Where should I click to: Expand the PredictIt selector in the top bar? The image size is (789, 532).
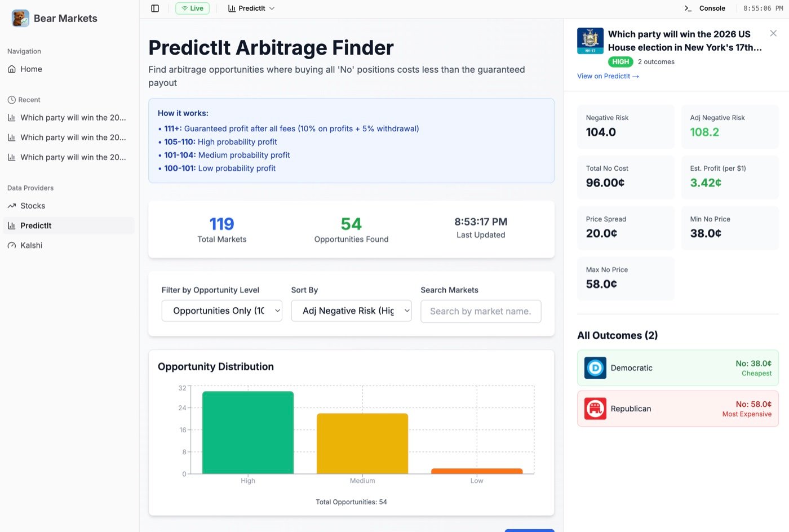(x=250, y=8)
